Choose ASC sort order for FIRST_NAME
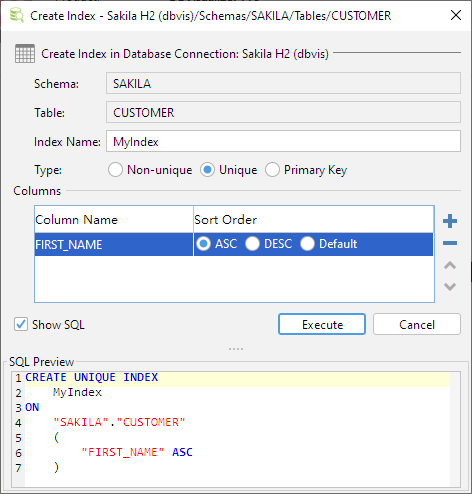This screenshot has width=472, height=494. [x=203, y=244]
